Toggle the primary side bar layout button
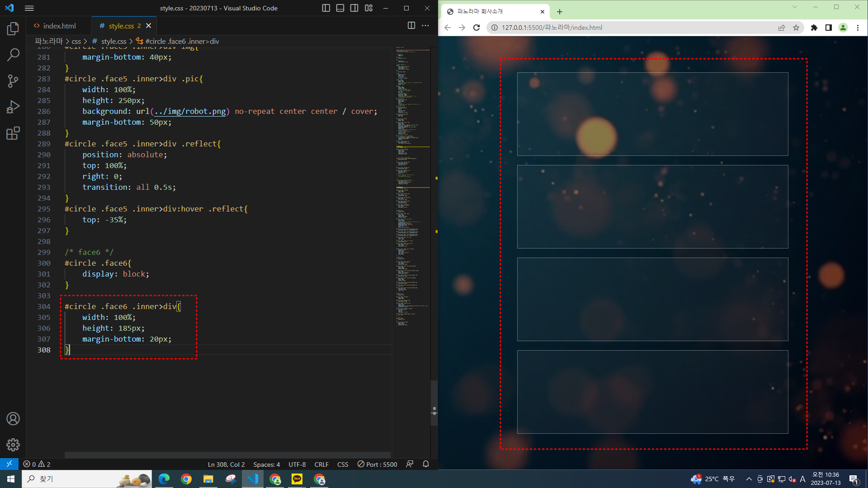 (x=325, y=8)
